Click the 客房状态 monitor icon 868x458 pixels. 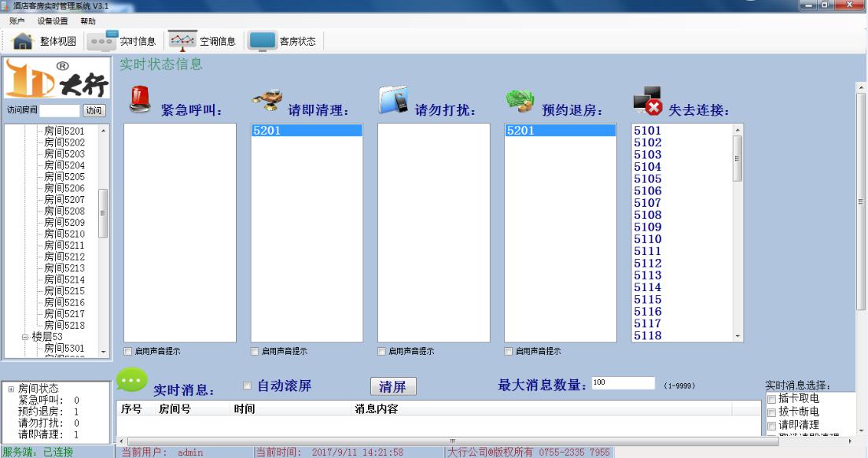[x=263, y=41]
